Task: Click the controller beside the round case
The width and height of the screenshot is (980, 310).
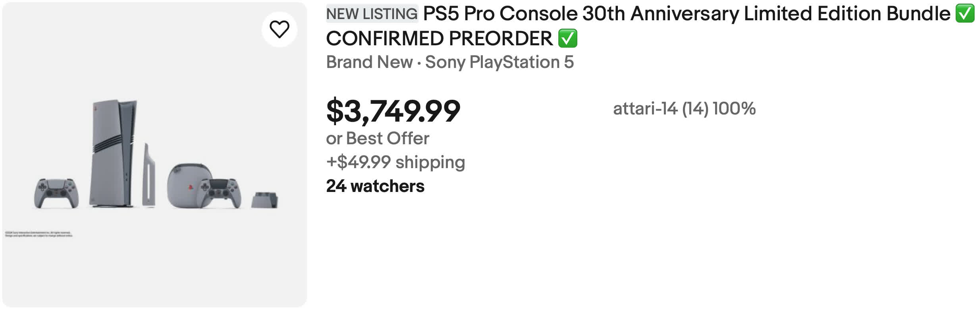Action: pyautogui.click(x=220, y=192)
